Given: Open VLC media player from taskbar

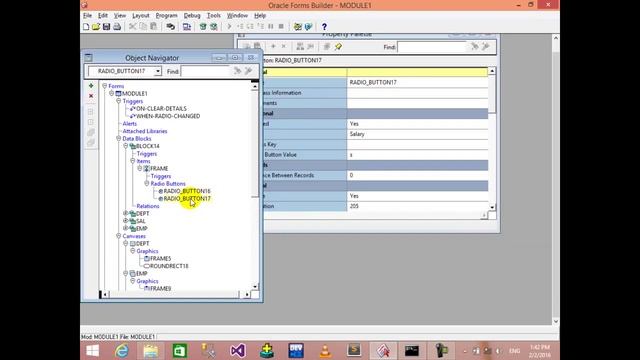Looking at the screenshot, I should coord(325,351).
